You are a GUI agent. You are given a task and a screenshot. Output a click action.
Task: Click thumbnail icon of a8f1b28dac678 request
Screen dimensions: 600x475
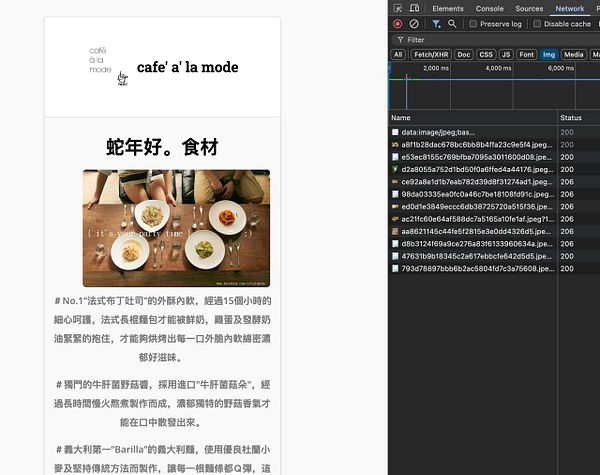click(x=395, y=145)
